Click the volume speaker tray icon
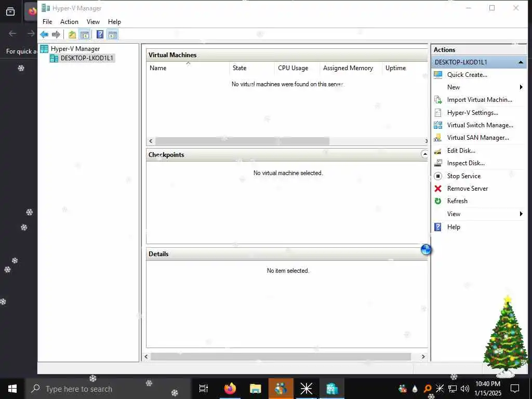 point(465,389)
